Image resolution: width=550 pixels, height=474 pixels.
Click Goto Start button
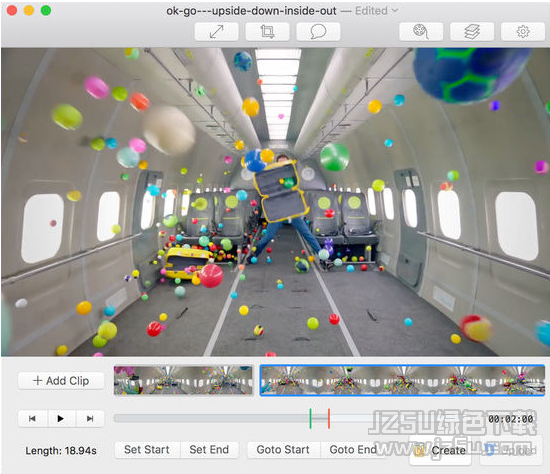(x=283, y=450)
